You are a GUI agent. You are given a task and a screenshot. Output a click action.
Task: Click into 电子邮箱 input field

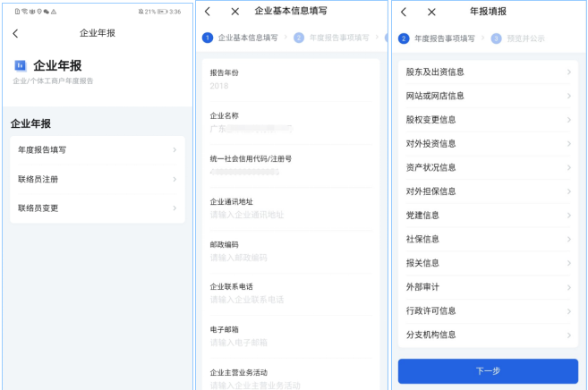(x=290, y=343)
